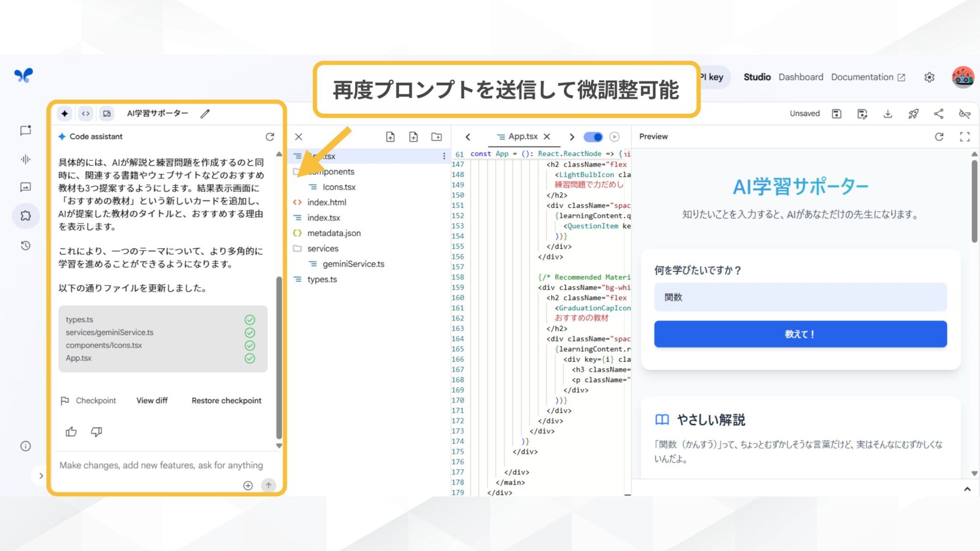Open Dashboard from the top navigation
This screenshot has height=551, width=980.
click(x=800, y=77)
